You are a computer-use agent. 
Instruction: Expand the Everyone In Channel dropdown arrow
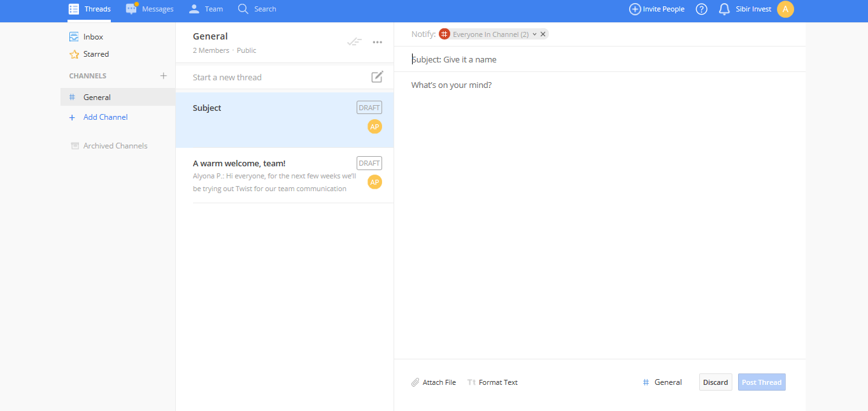coord(534,34)
